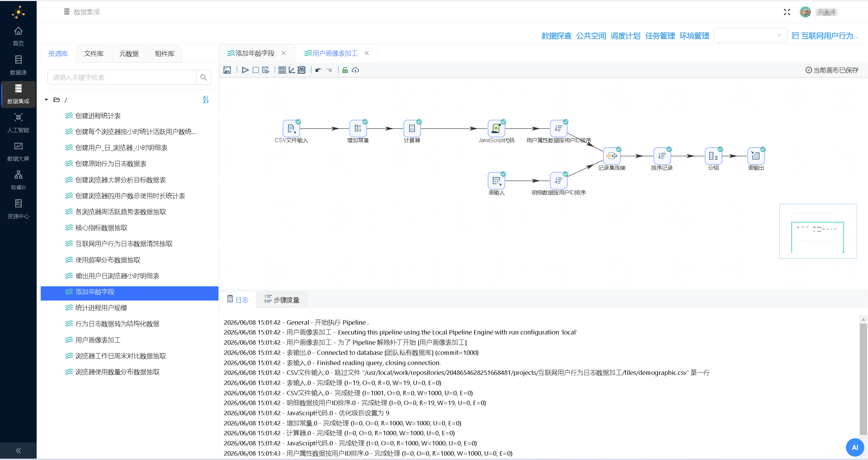Open the 数据探查 link

click(x=556, y=36)
